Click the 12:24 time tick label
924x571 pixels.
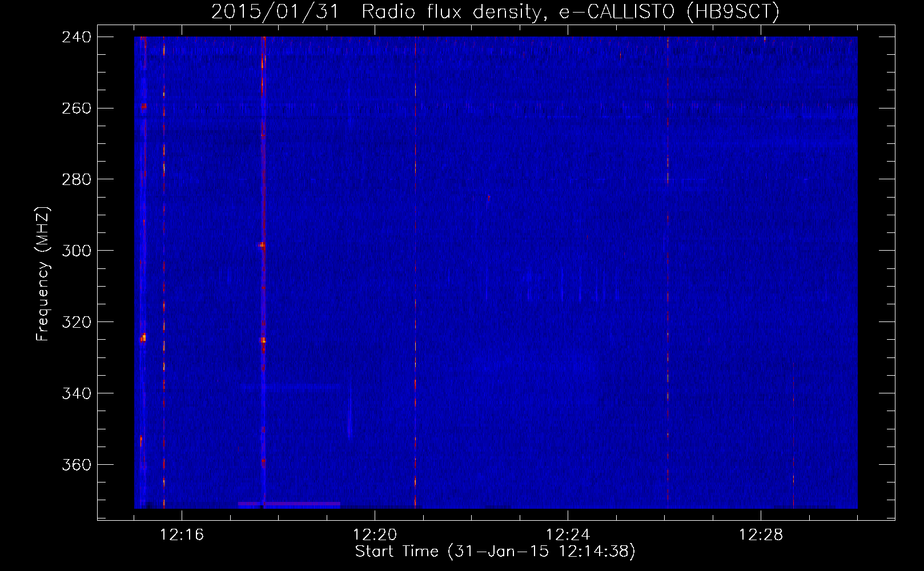click(568, 535)
